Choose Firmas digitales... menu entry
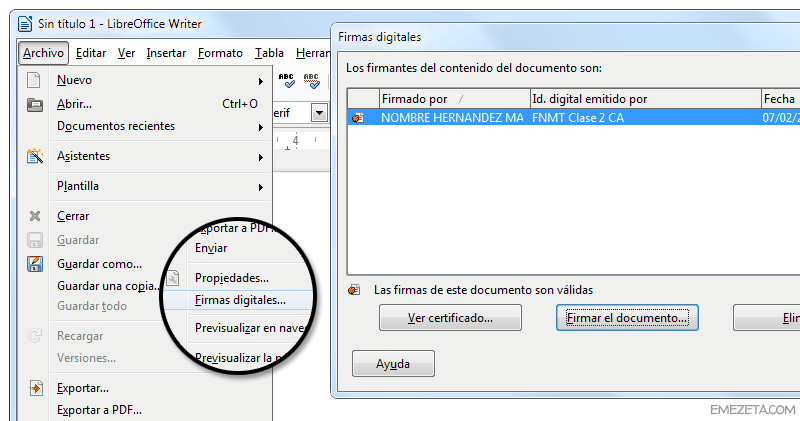This screenshot has height=421, width=800. (240, 300)
